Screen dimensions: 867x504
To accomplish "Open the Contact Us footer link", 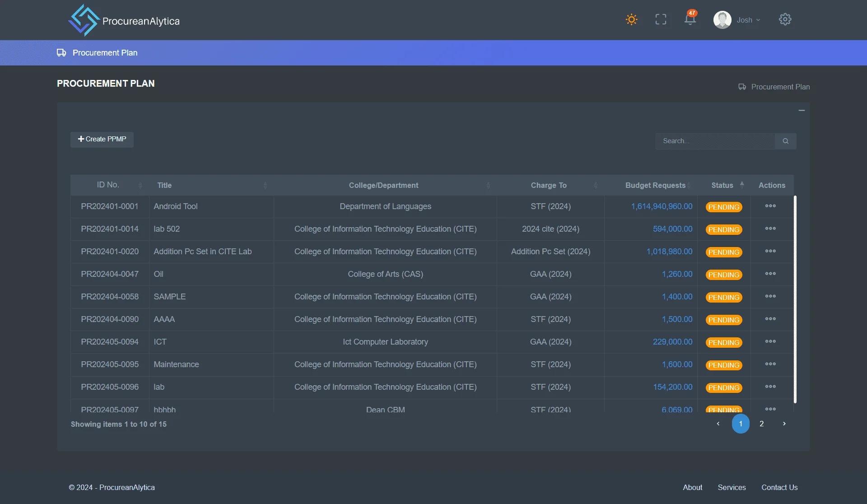I will (779, 487).
